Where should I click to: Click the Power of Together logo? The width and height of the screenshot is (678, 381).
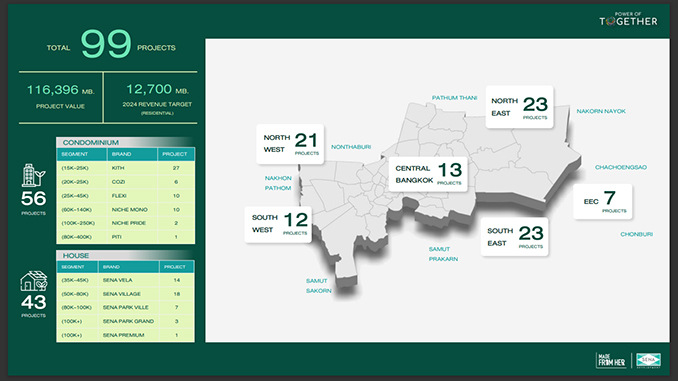[628, 19]
